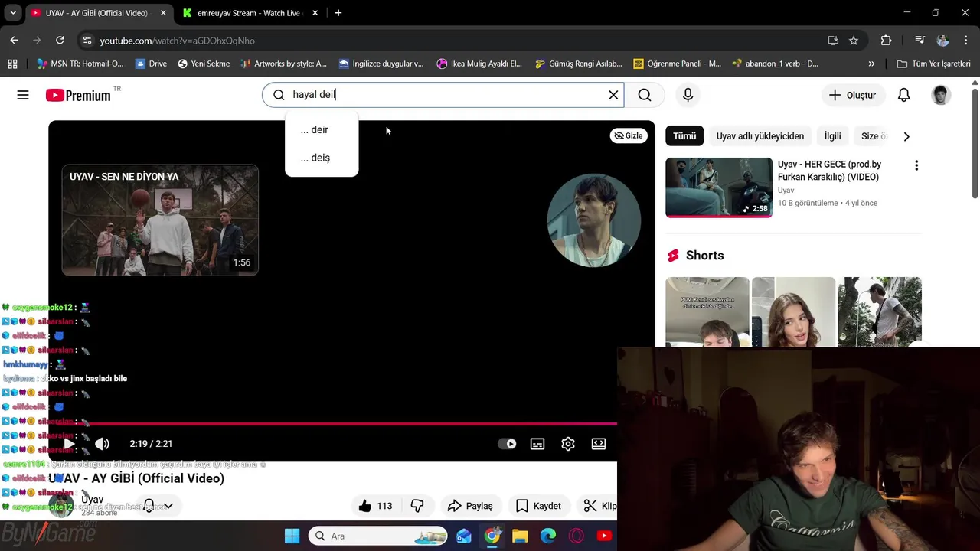
Task: Open the Oluştur create button
Action: pos(852,95)
